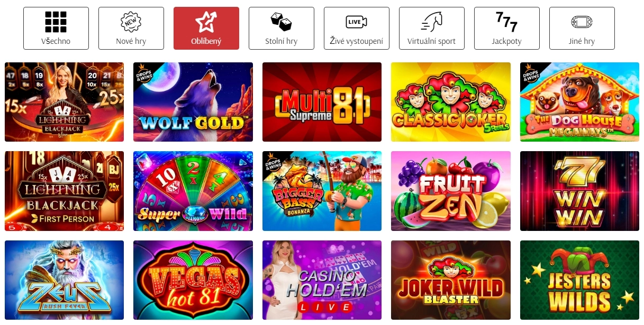Play Casino Hold'em Live
The width and height of the screenshot is (644, 325).
pyautogui.click(x=322, y=280)
